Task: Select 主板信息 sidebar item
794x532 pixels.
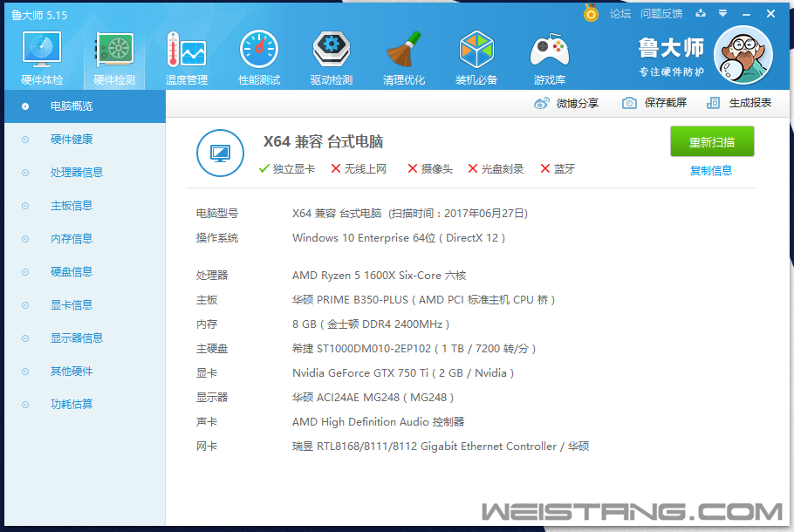Action: click(86, 206)
